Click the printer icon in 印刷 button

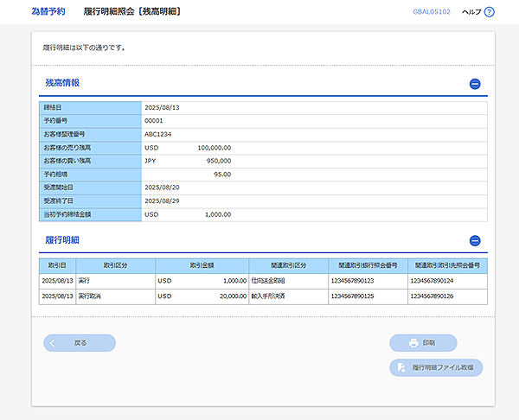[x=413, y=343]
